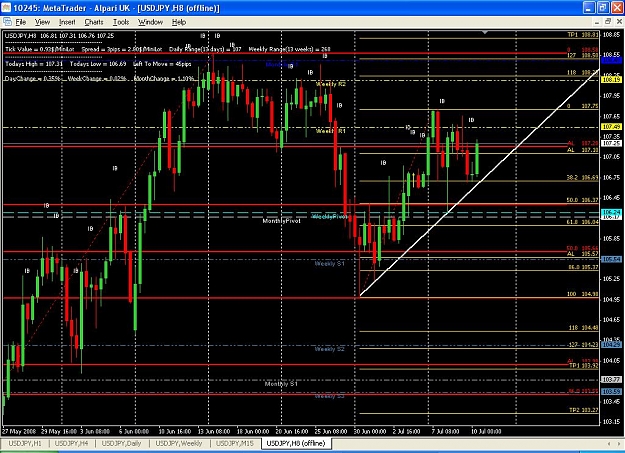Click the Todays High = 107.31 text
625x453 pixels.
click(34, 64)
